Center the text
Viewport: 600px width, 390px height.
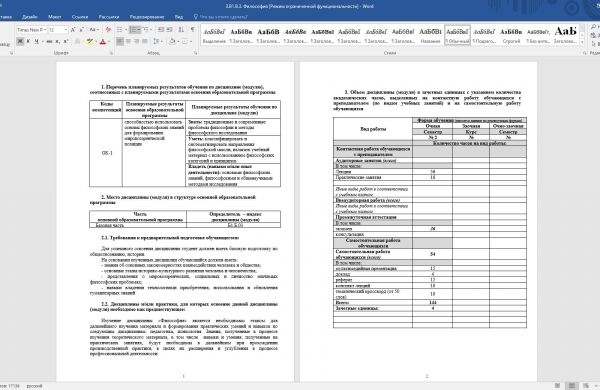[x=128, y=41]
